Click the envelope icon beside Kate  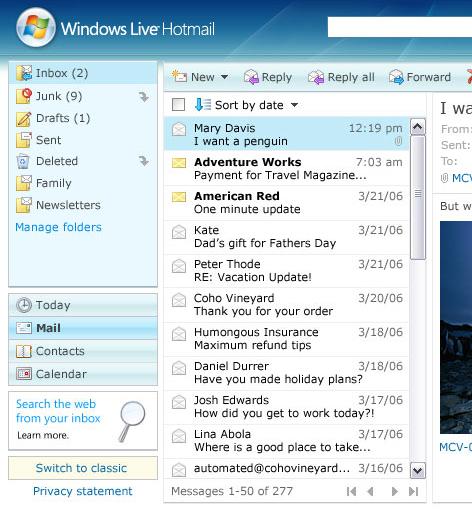[179, 232]
